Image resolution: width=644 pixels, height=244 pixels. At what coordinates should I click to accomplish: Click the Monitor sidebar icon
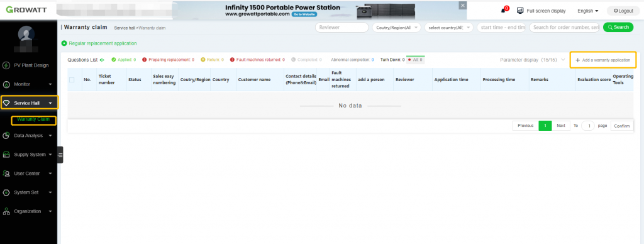pos(6,84)
